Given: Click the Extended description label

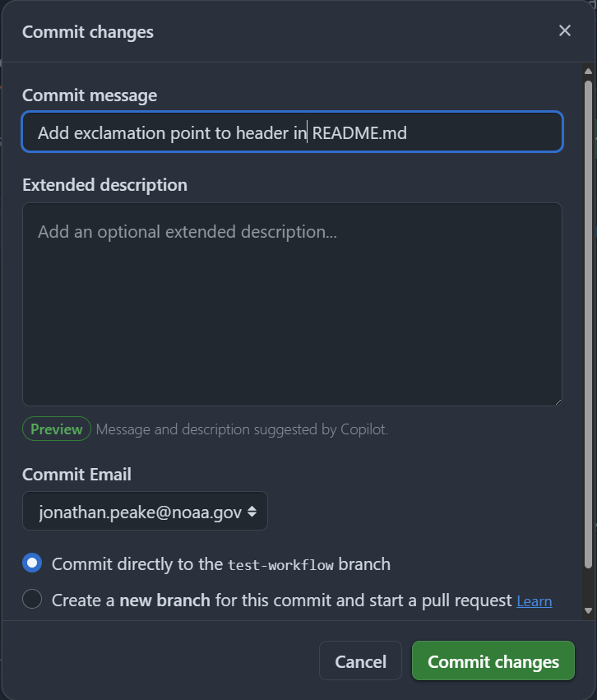Looking at the screenshot, I should (x=104, y=184).
